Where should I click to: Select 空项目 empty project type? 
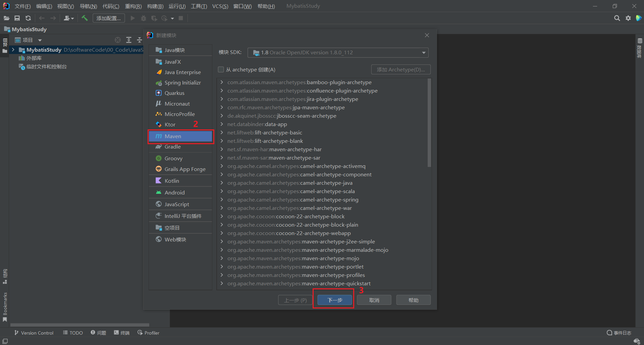pos(180,228)
